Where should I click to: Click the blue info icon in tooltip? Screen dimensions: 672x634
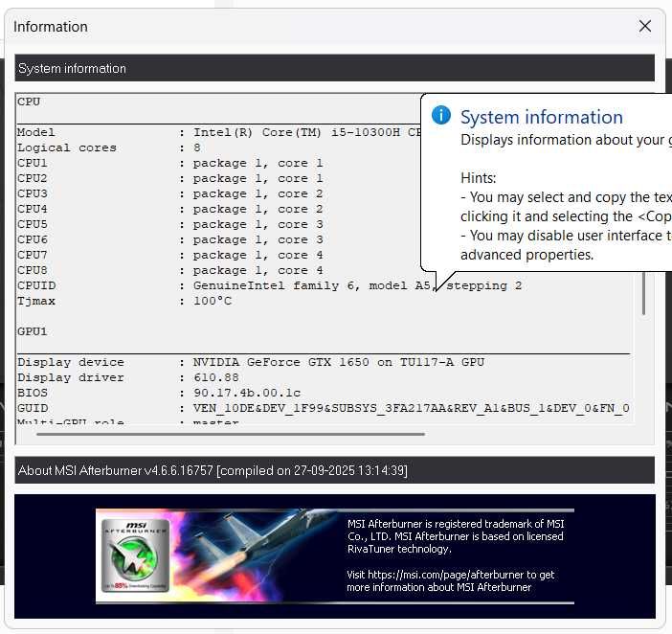(x=441, y=115)
